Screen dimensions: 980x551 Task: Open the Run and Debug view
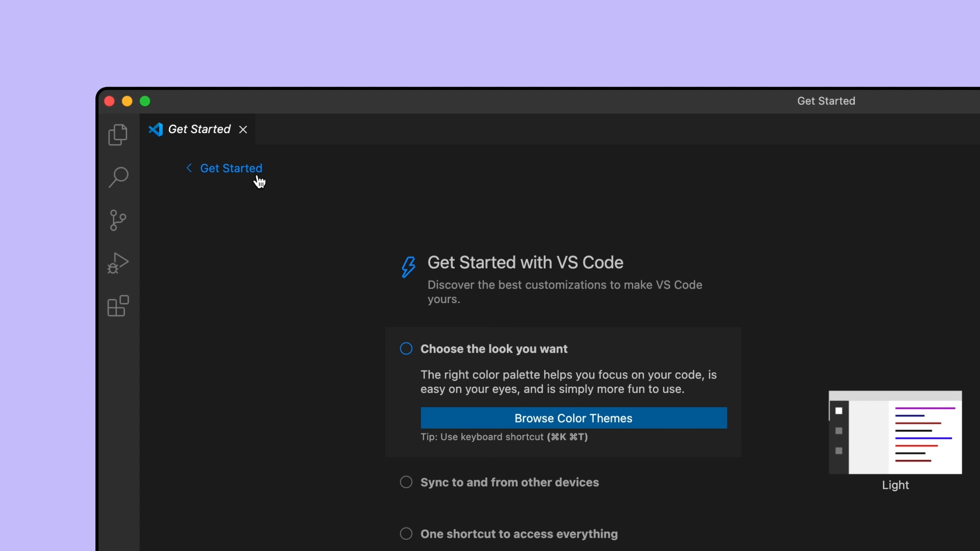118,263
